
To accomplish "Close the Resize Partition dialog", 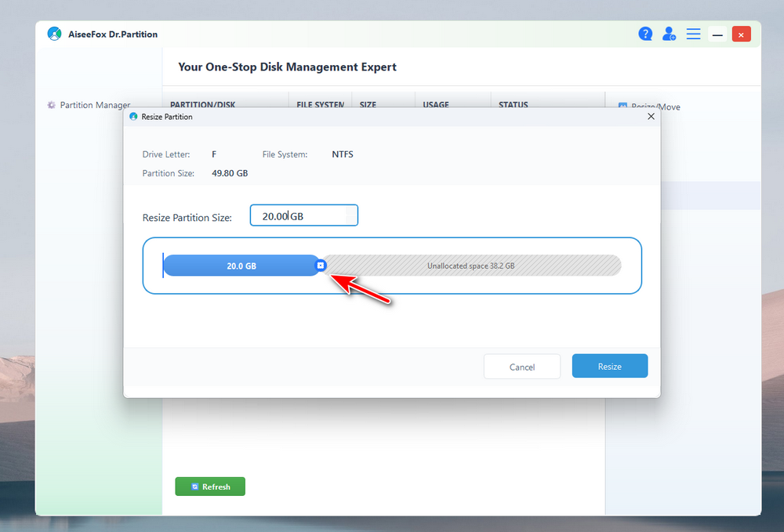I will (651, 117).
